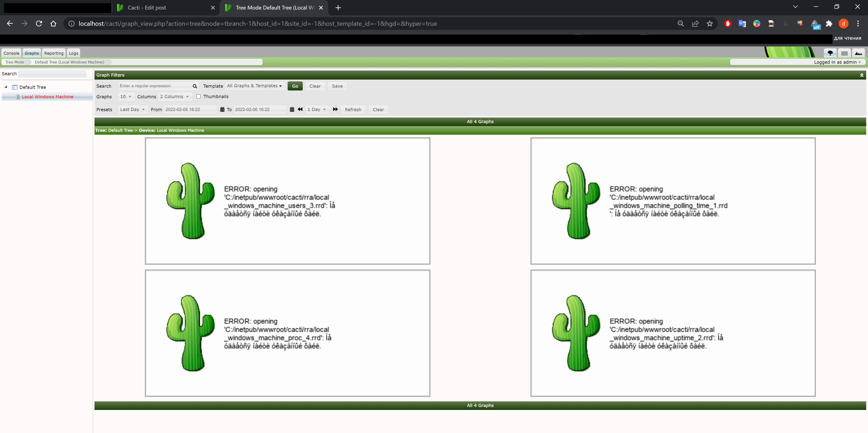Click the Local Windows Machine device icon

pos(18,97)
